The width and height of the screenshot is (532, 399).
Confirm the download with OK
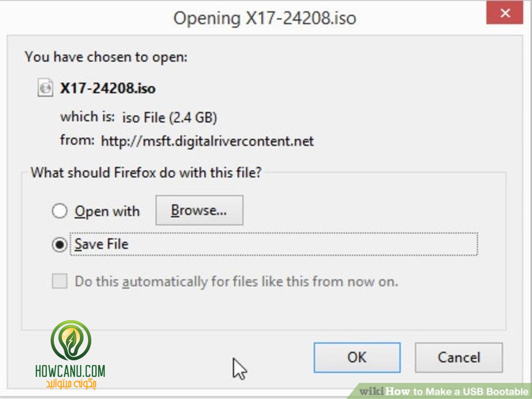(357, 358)
